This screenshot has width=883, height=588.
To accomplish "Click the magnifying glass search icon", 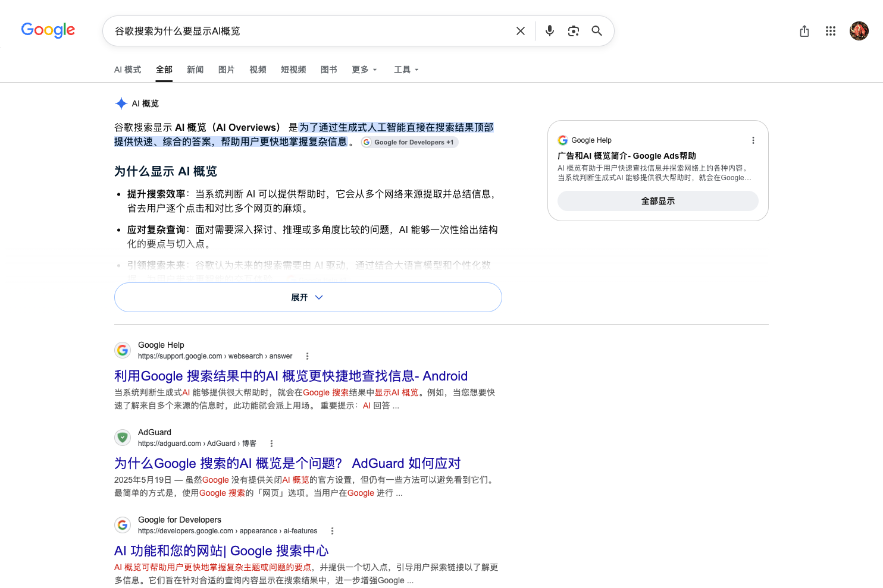I will (597, 31).
